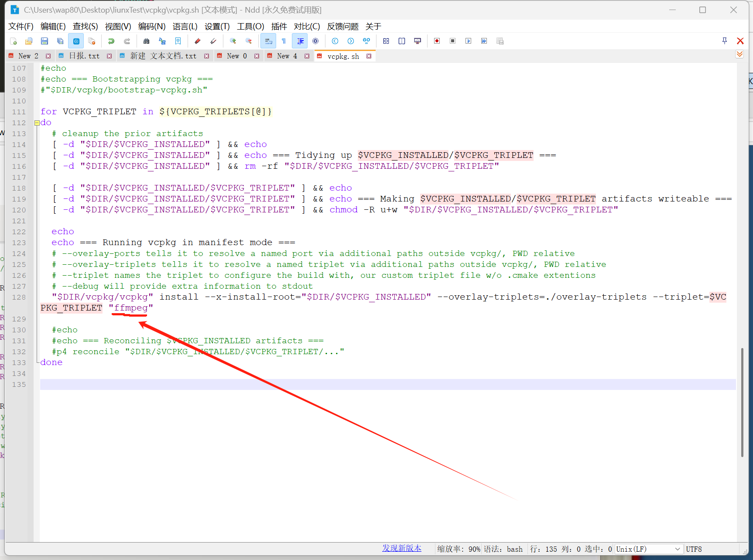Run macro multiple times icon
The height and width of the screenshot is (560, 753).
coord(484,41)
